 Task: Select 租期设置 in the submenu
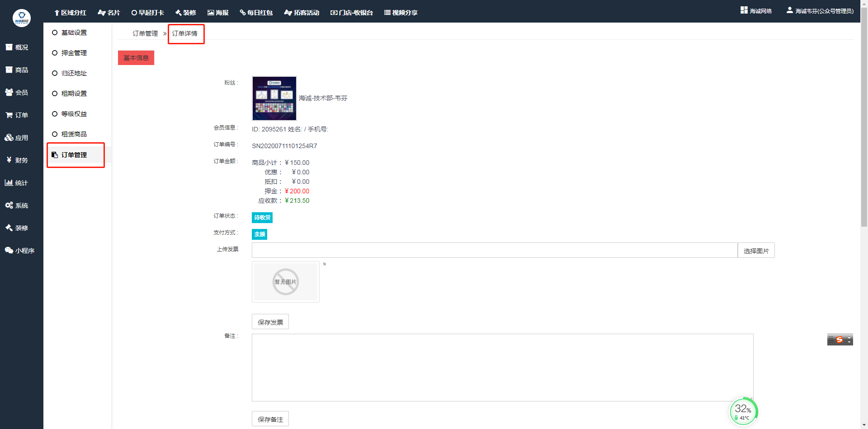tap(74, 93)
